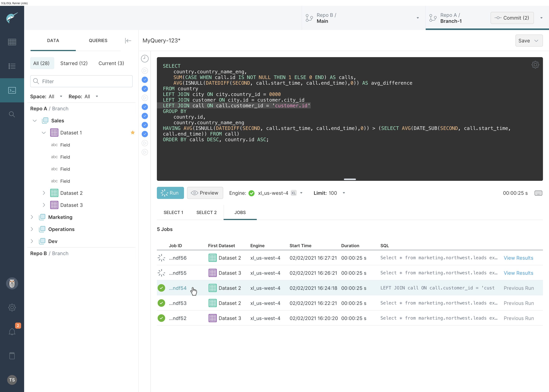Select the Dataset 1 table icon

point(54,133)
